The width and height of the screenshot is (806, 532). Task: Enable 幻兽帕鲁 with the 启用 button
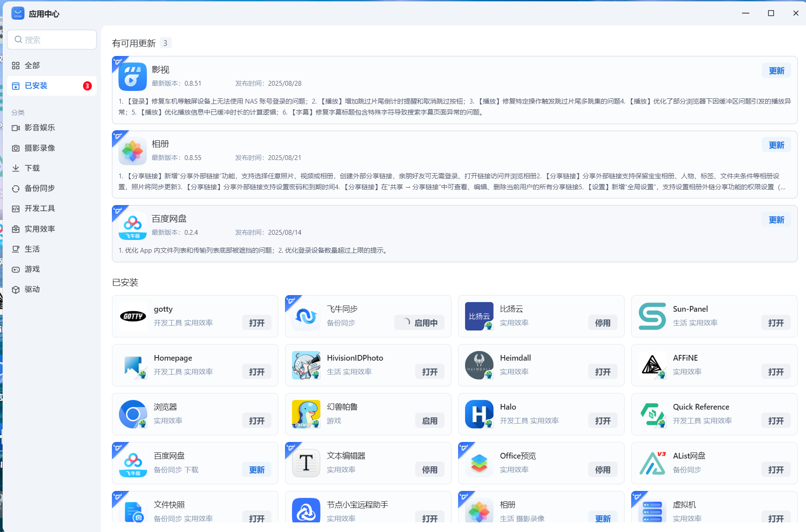point(430,421)
